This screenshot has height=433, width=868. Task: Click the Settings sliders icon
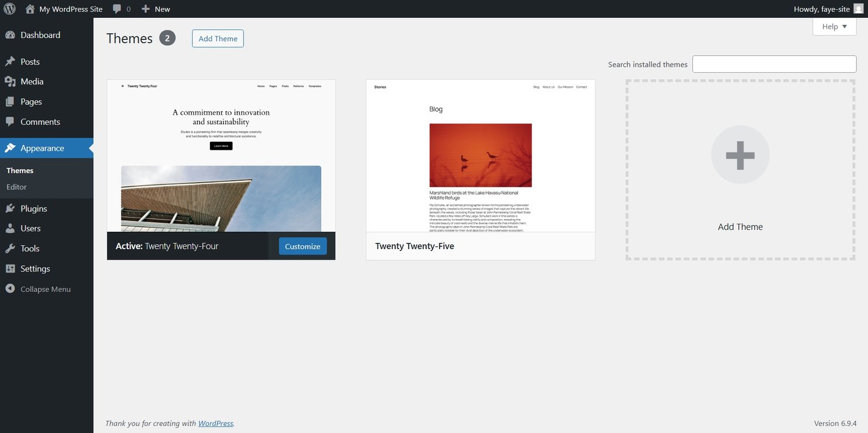pyautogui.click(x=10, y=269)
